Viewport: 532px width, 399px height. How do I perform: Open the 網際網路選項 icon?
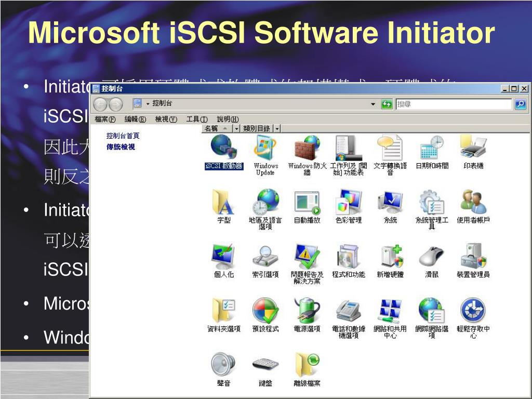[432, 317]
